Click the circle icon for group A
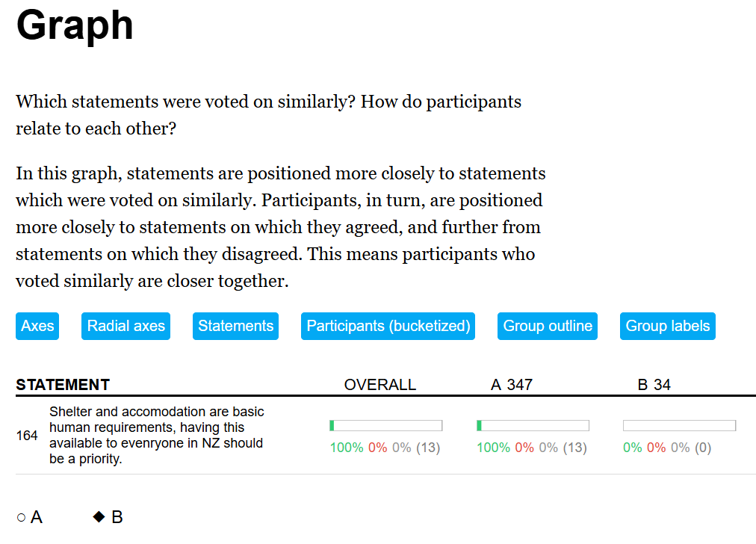 point(21,517)
